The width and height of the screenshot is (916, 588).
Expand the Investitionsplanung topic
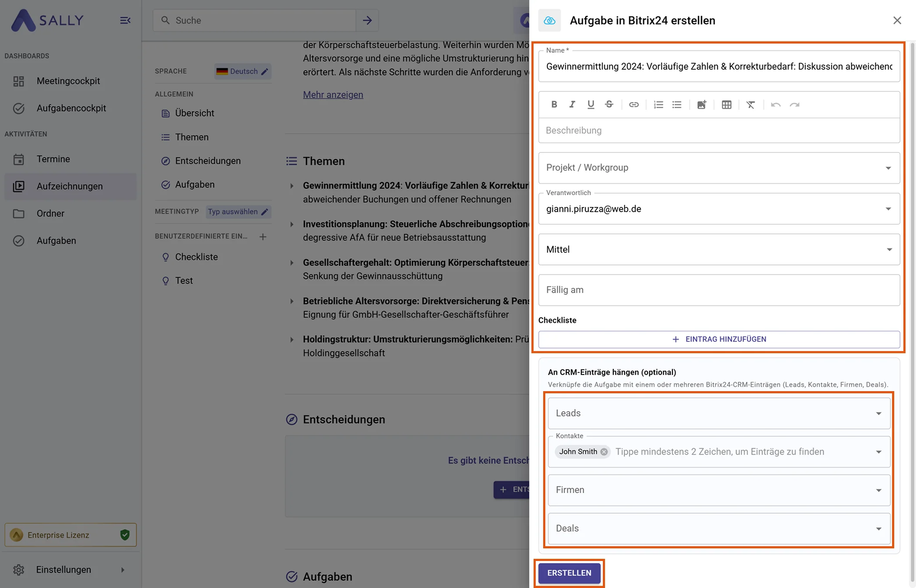click(291, 224)
